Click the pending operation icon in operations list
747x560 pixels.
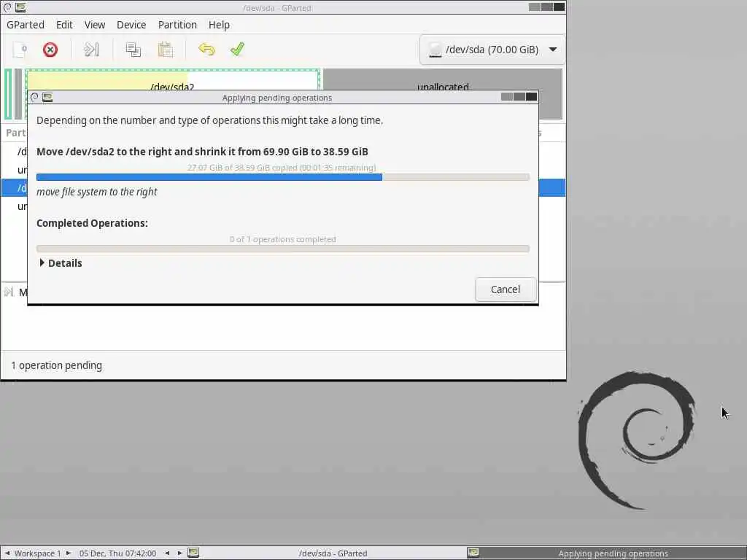pos(9,292)
